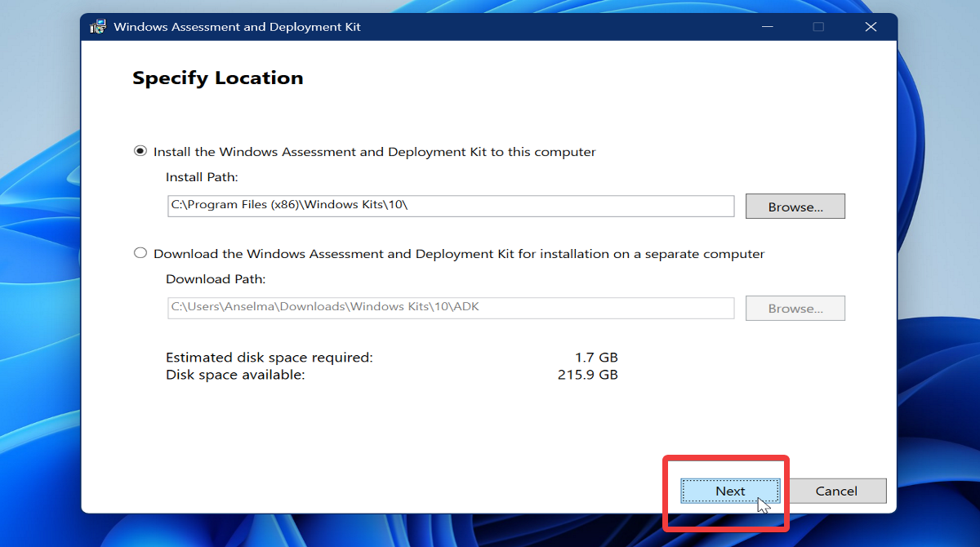Click the Estimated disk space required text
Image resolution: width=980 pixels, height=547 pixels.
tap(269, 357)
